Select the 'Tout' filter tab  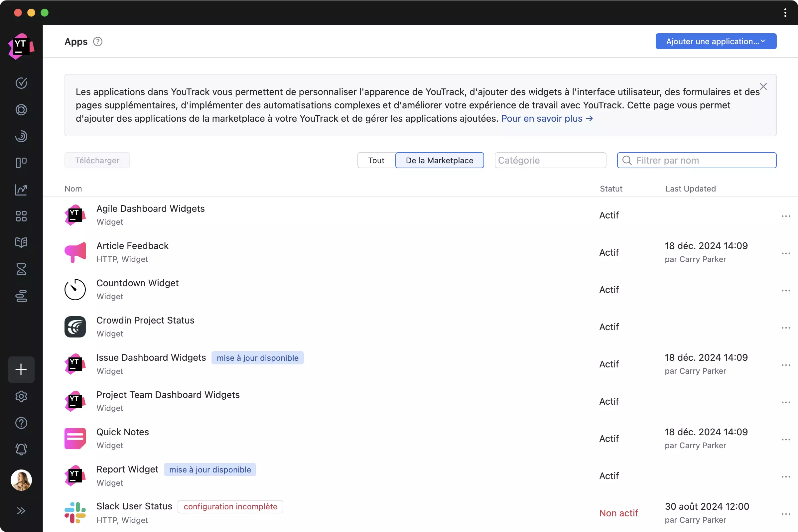click(376, 160)
